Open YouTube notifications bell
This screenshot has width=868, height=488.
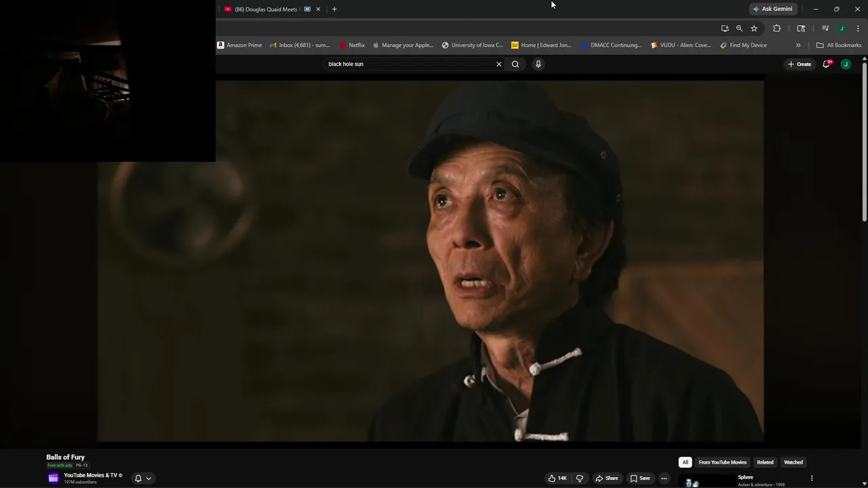[827, 64]
